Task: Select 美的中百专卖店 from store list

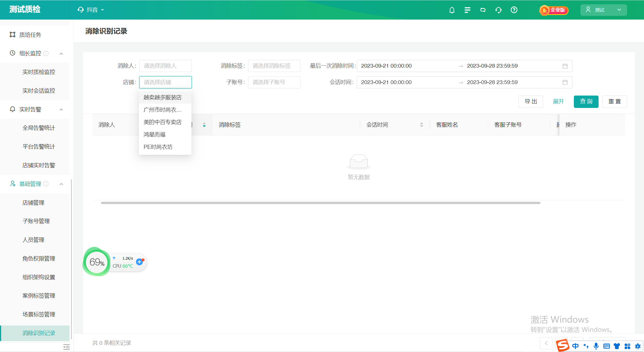Action: [x=165, y=122]
